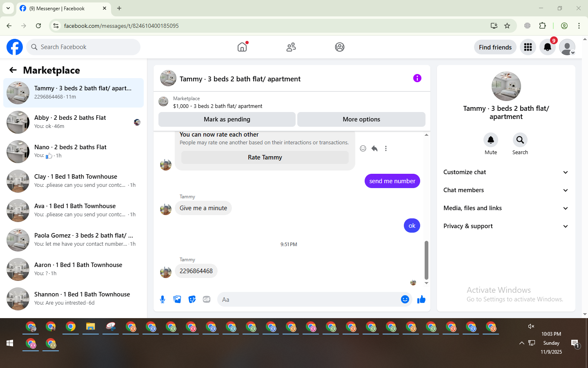Viewport: 588px width, 368px height.
Task: Open Shannon 1 Bed 1 Bath Townhouse chat
Action: coord(73,299)
